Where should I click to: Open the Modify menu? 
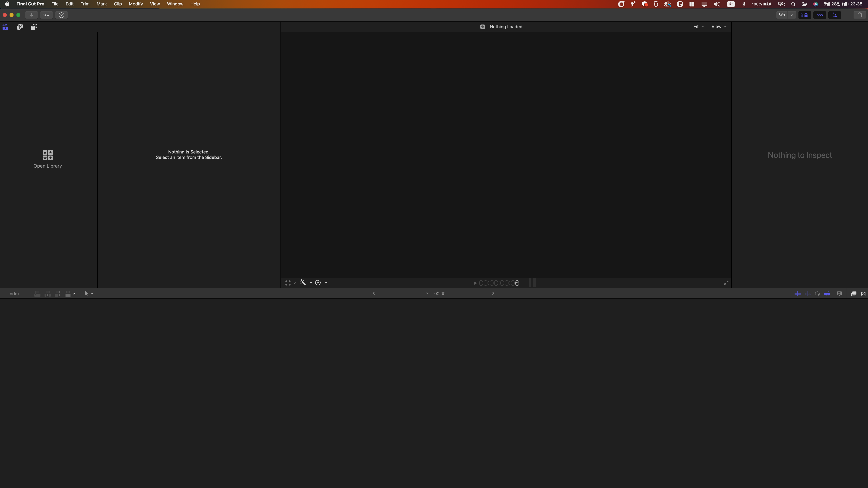pos(136,4)
